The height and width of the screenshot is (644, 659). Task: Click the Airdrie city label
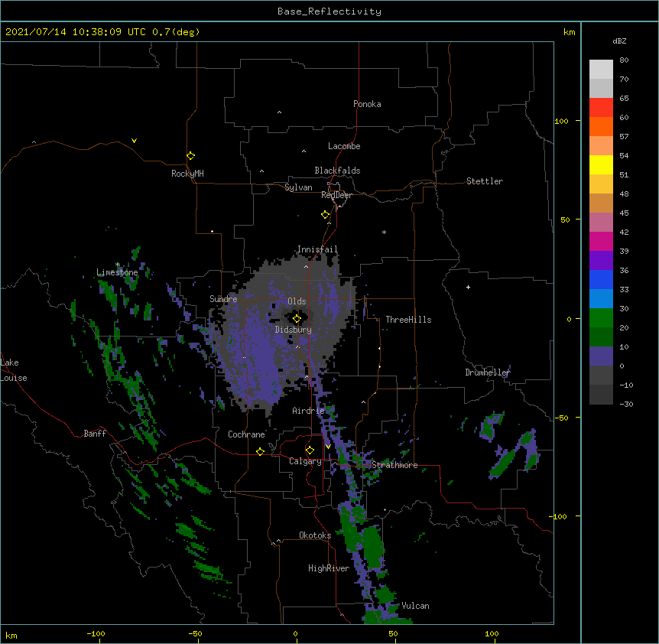[308, 411]
